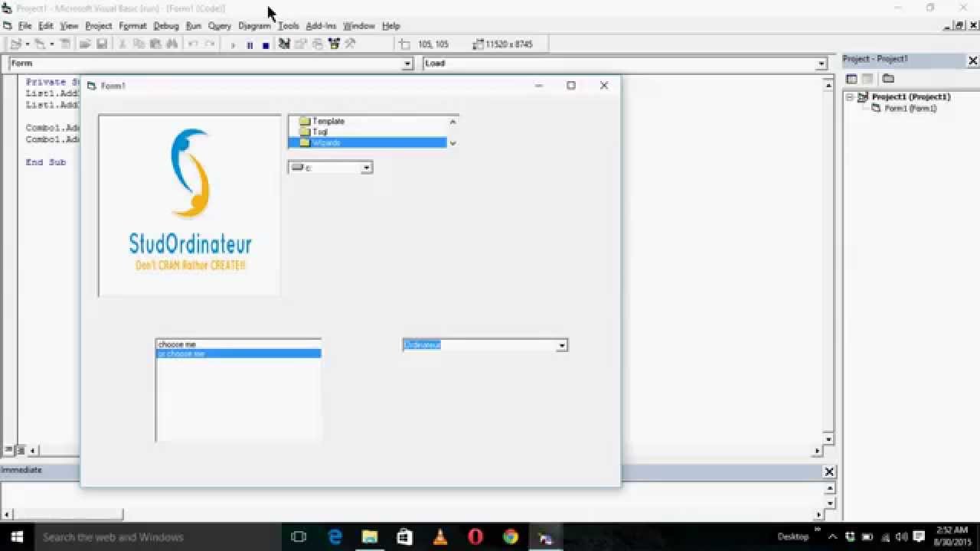Viewport: 980px width, 551px height.
Task: Click the Copy toolbar icon
Action: tap(139, 44)
